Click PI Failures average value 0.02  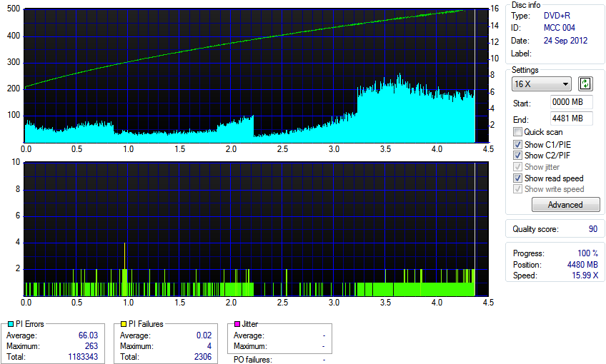pos(204,335)
